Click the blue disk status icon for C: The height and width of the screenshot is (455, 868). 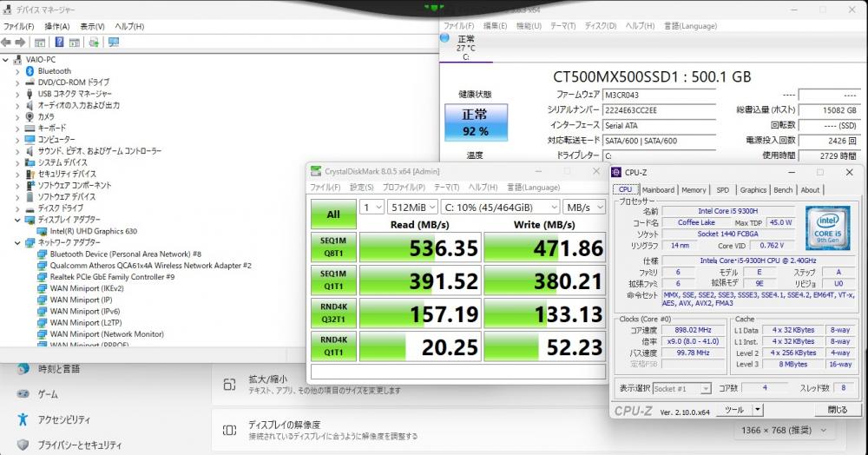[444, 38]
